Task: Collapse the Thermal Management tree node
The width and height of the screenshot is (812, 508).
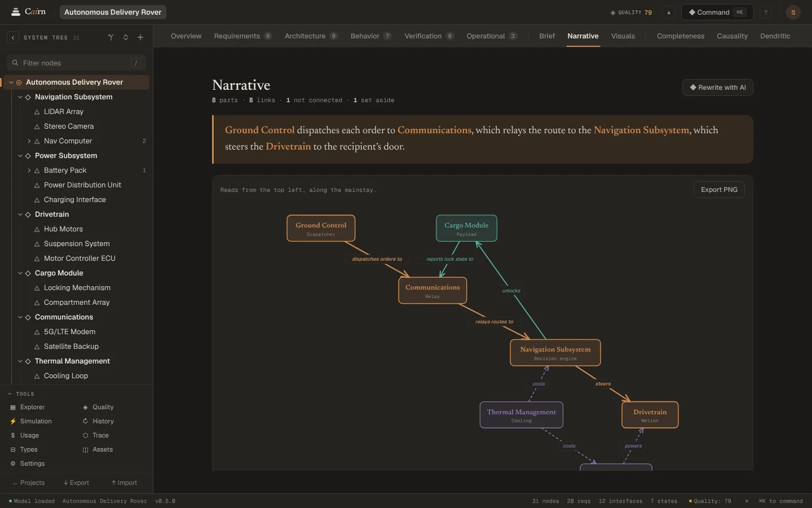Action: (x=20, y=361)
